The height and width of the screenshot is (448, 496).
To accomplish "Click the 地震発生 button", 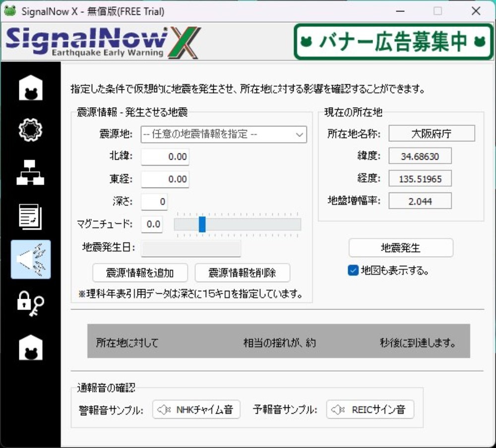I will (x=401, y=248).
